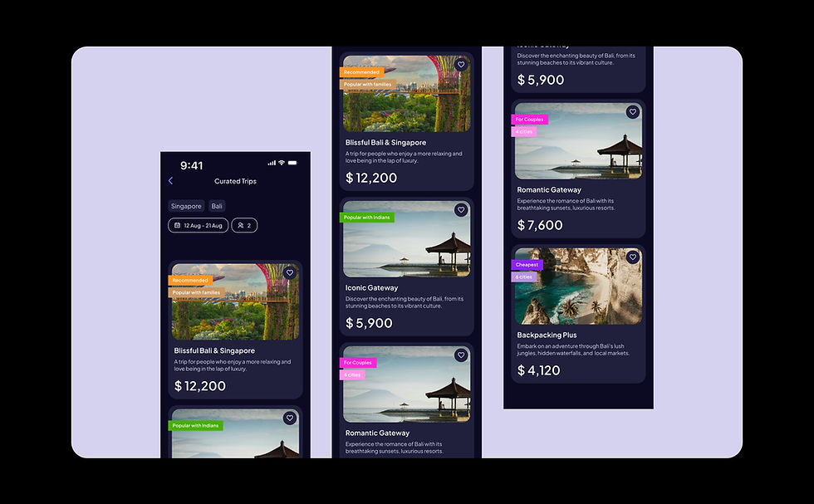Click the calendar icon in date chip
Viewport: 814px width, 504px height.
pyautogui.click(x=177, y=225)
